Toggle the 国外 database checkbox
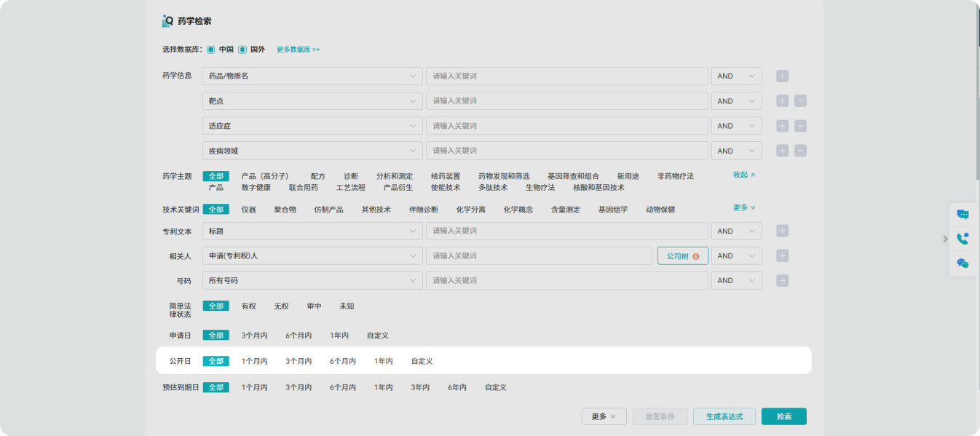Image resolution: width=980 pixels, height=436 pixels. (x=242, y=49)
